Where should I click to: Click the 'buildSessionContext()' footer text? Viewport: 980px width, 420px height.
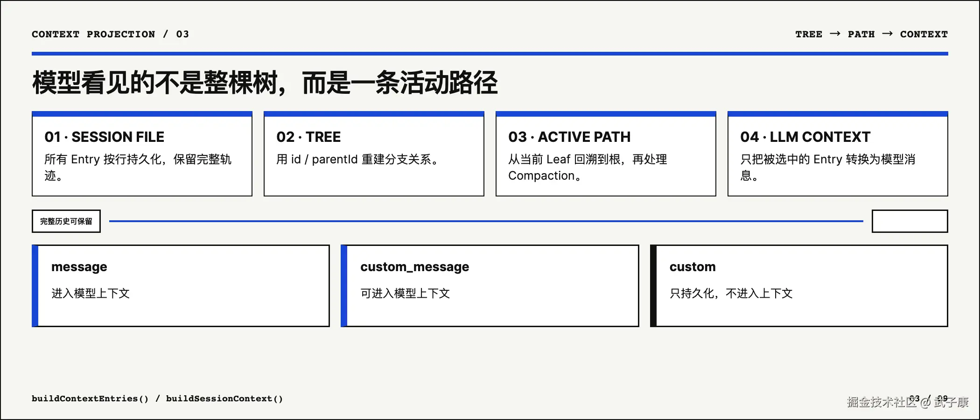(224, 399)
